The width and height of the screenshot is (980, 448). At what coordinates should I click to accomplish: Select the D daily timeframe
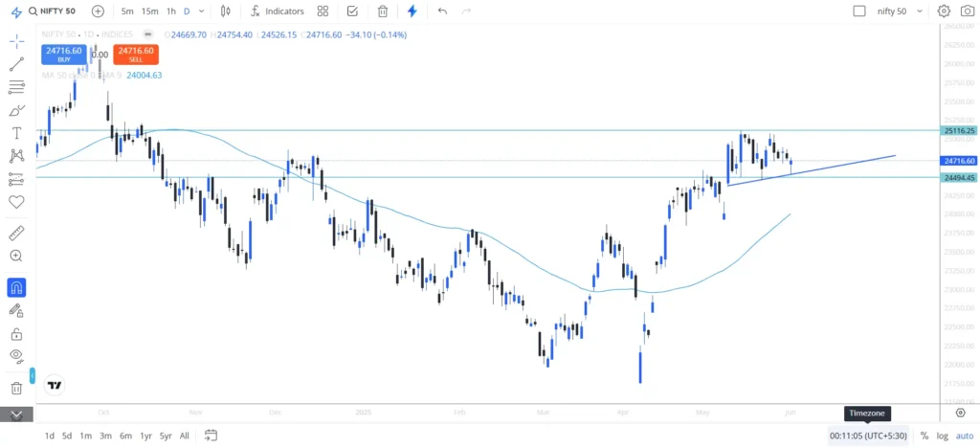click(187, 11)
